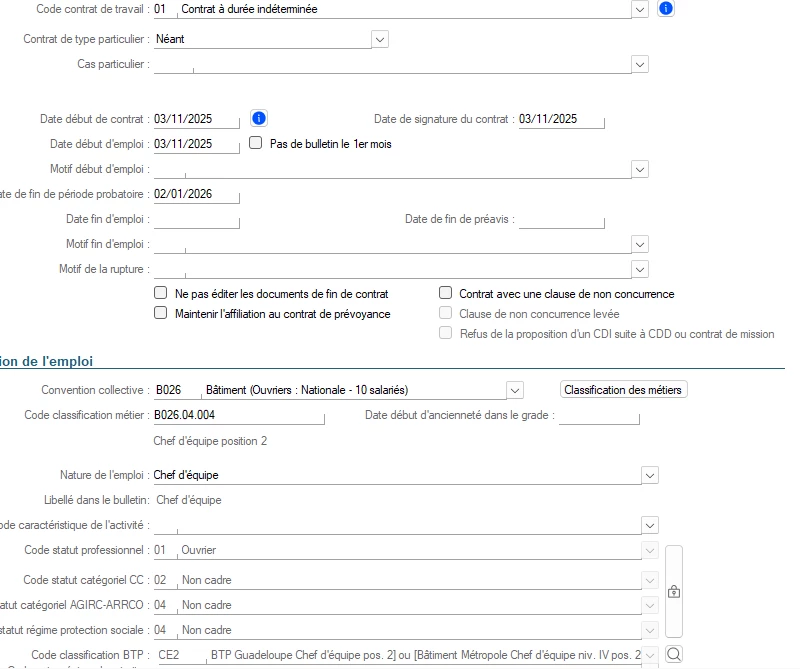Check Pas de bulletin le 1er mois
This screenshot has height=669, width=800.
256,143
